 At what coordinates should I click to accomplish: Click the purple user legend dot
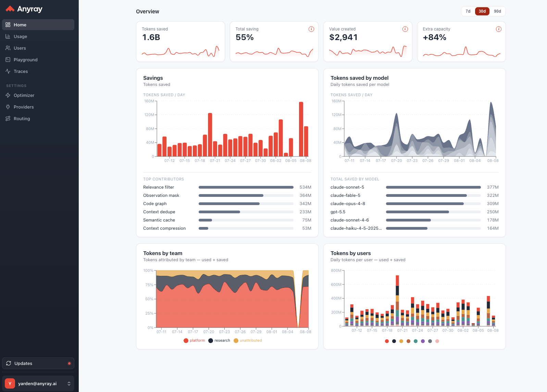(x=423, y=341)
